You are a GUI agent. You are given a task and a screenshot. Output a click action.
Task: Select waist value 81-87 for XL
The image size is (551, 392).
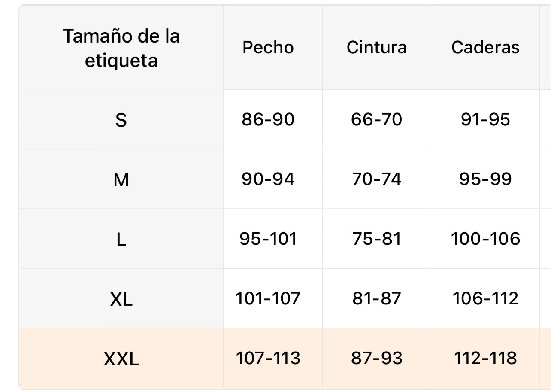pos(376,298)
